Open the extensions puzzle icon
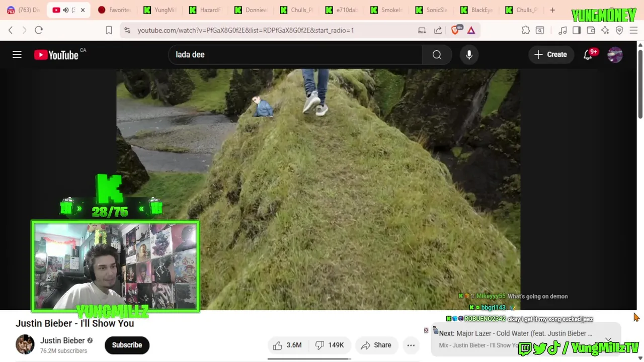The width and height of the screenshot is (644, 362). [x=526, y=30]
